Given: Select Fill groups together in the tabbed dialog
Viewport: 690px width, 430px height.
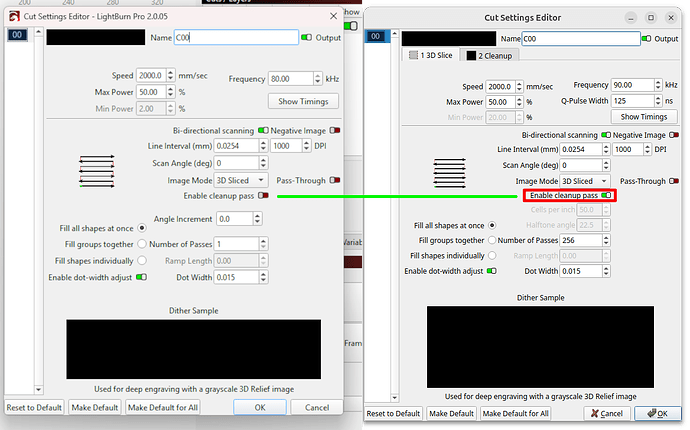Looking at the screenshot, I should click(490, 240).
